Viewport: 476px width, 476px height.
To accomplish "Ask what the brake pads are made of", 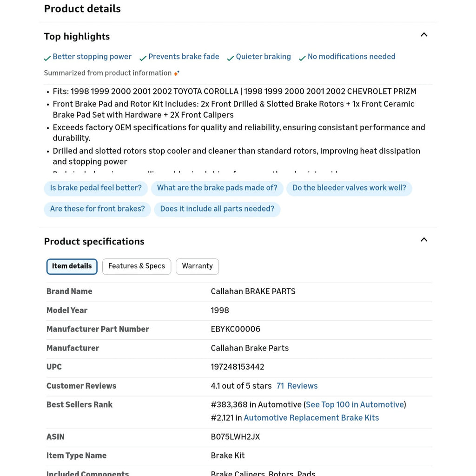I will 217,188.
